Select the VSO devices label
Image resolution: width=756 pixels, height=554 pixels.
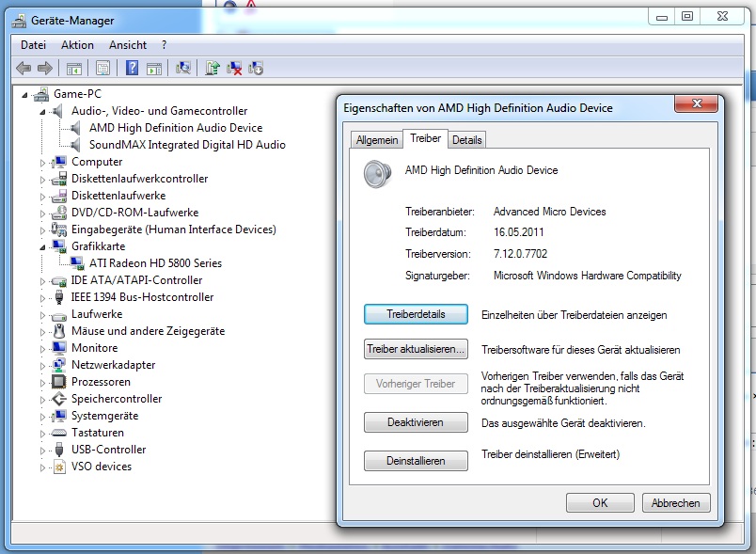(102, 467)
